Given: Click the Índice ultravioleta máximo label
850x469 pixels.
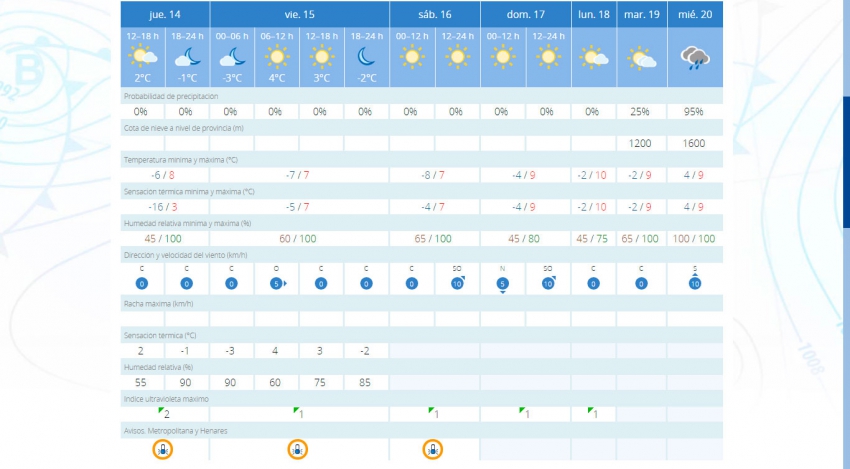Looking at the screenshot, I should [166, 399].
